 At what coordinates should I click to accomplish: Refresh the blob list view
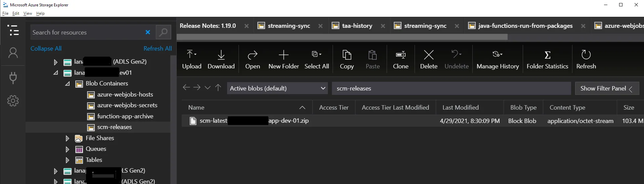coord(586,55)
